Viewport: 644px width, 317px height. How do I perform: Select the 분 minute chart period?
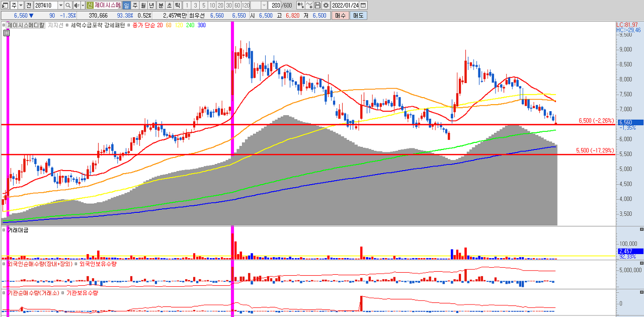161,6
